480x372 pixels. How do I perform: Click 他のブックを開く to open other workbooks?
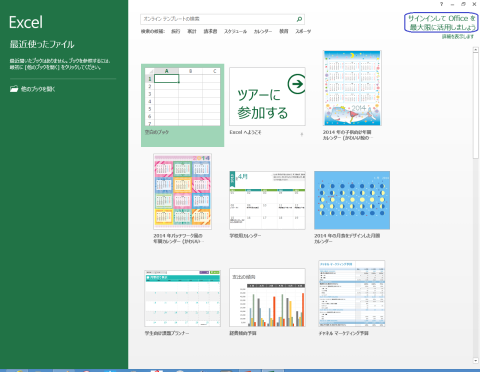point(32,89)
